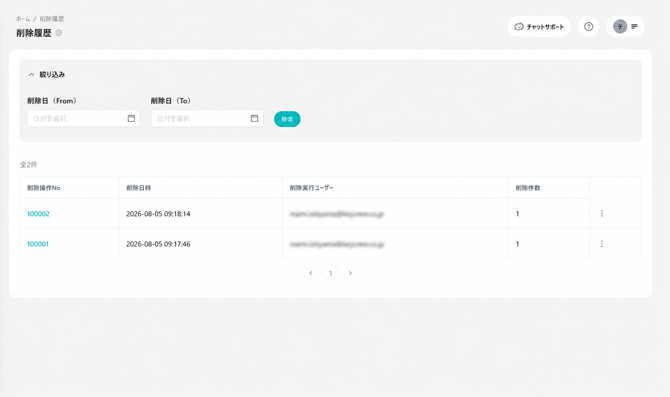Click the timestamp 2026-08-05 09:17:46

point(158,244)
